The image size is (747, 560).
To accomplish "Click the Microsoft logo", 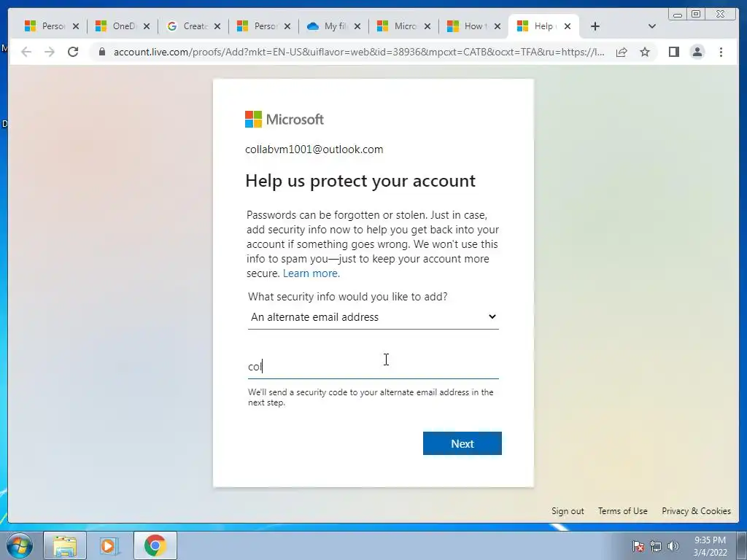I will tap(285, 119).
